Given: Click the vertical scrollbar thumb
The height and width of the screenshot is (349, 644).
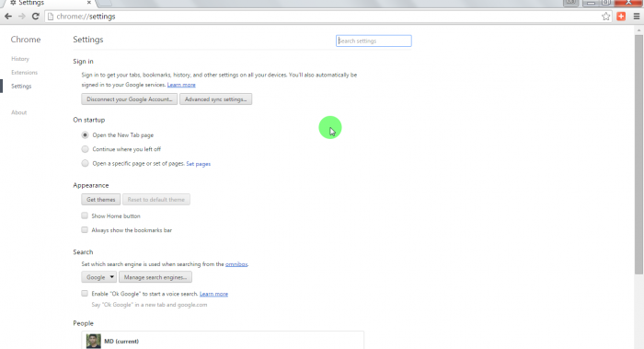Looking at the screenshot, I should pyautogui.click(x=638, y=154).
